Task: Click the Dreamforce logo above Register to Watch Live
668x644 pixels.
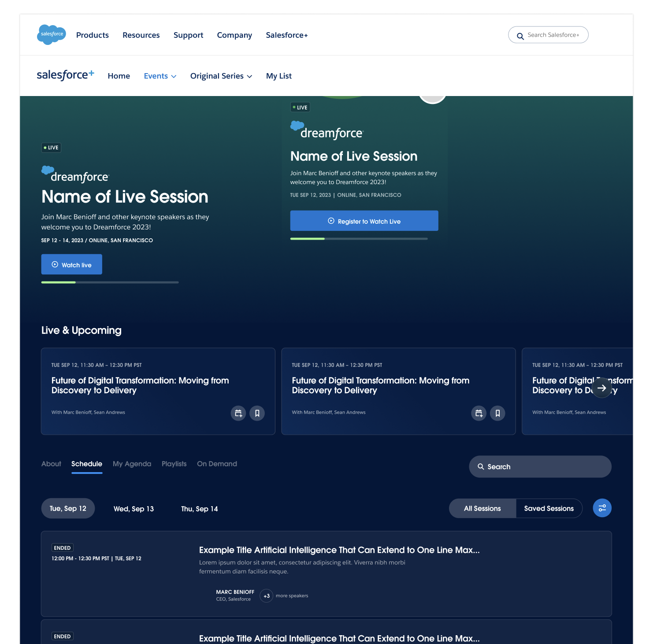Action: point(327,130)
